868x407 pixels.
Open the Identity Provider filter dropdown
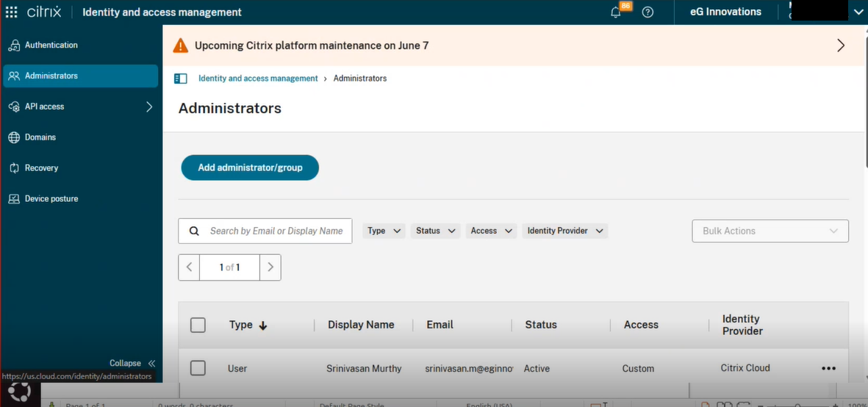click(x=564, y=231)
